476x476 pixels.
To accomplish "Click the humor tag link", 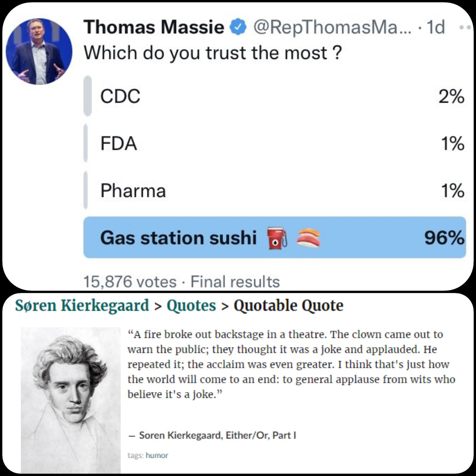I will pyautogui.click(x=157, y=455).
